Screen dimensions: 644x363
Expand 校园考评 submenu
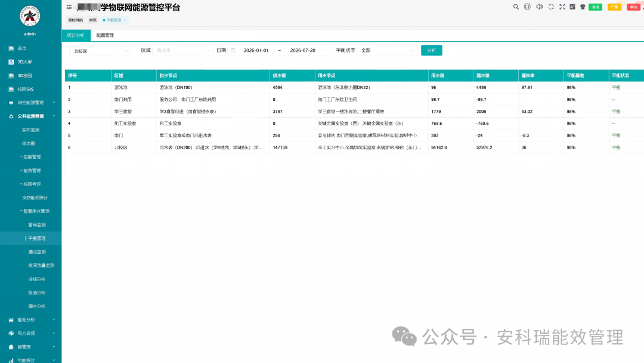[31, 184]
